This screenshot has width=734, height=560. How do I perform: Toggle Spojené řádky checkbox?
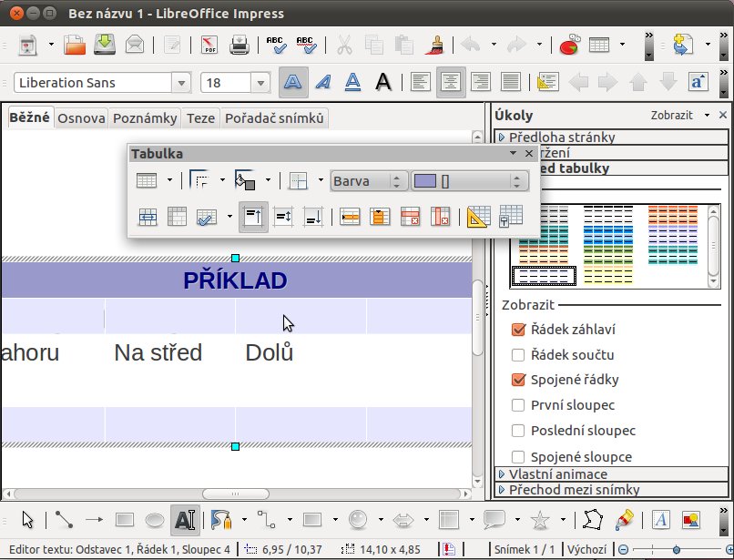(518, 380)
